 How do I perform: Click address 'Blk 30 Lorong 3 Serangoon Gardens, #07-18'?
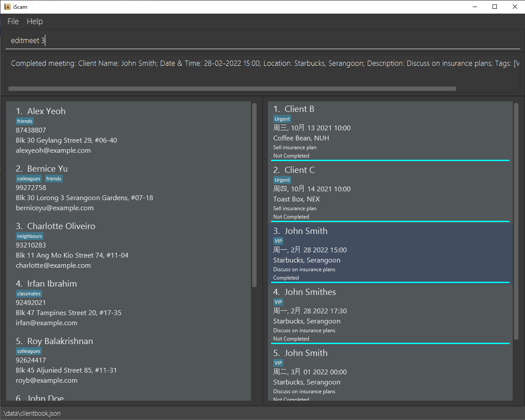(84, 197)
